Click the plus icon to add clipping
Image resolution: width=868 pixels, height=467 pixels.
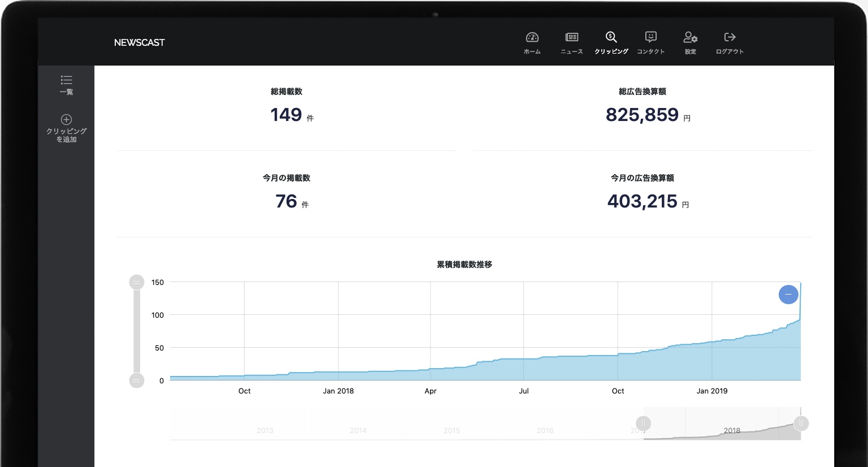click(x=66, y=119)
